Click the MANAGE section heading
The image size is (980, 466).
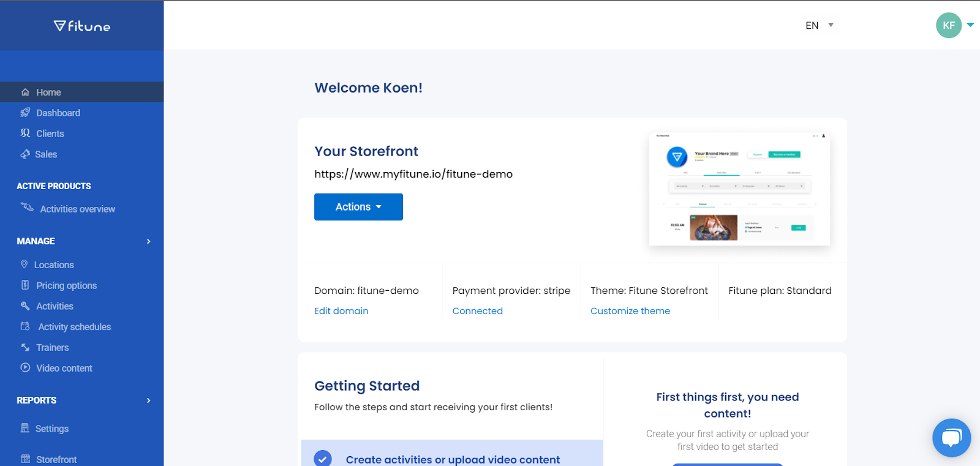[x=36, y=241]
